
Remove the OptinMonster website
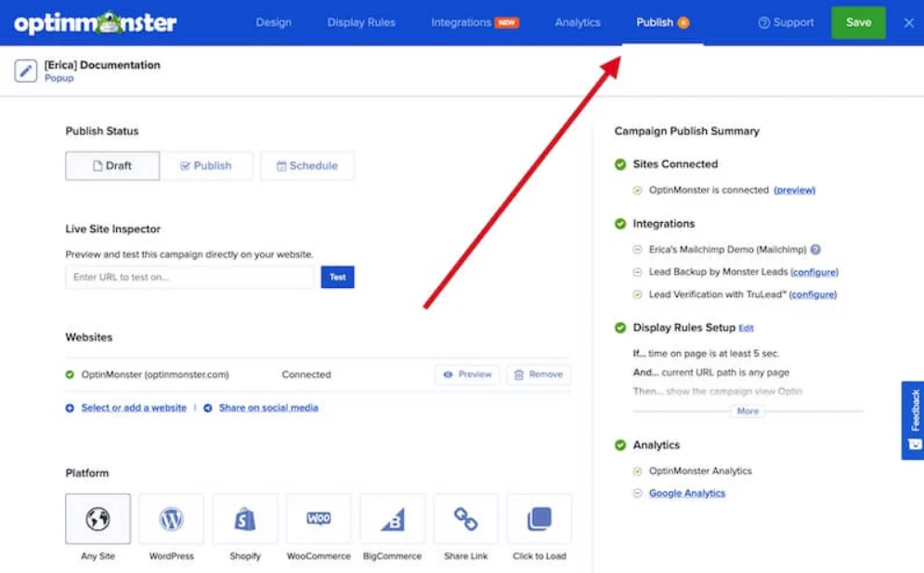point(539,374)
